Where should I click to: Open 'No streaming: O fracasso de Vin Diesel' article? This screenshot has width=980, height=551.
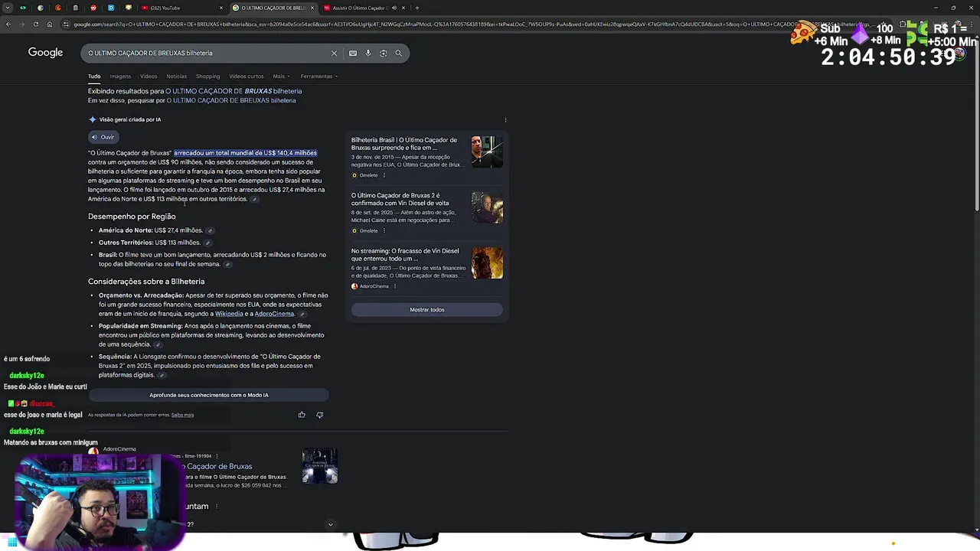pyautogui.click(x=405, y=254)
